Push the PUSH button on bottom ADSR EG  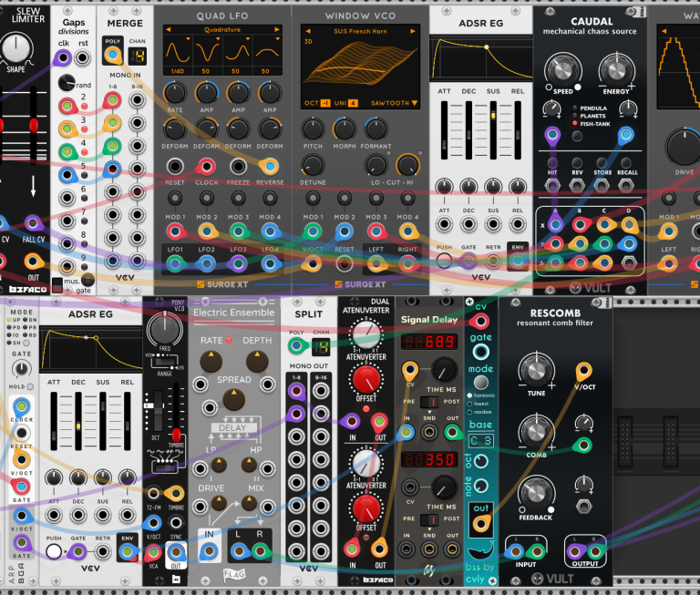[x=54, y=551]
